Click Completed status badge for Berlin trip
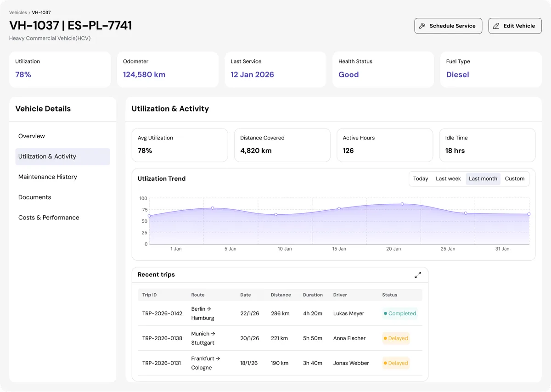The image size is (551, 392). coord(399,314)
